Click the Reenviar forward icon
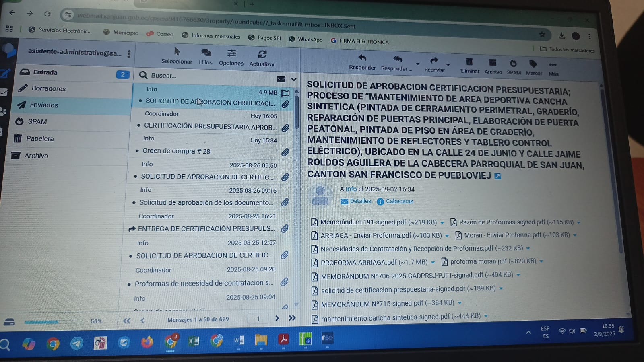Image resolution: width=644 pixels, height=362 pixels. (434, 61)
